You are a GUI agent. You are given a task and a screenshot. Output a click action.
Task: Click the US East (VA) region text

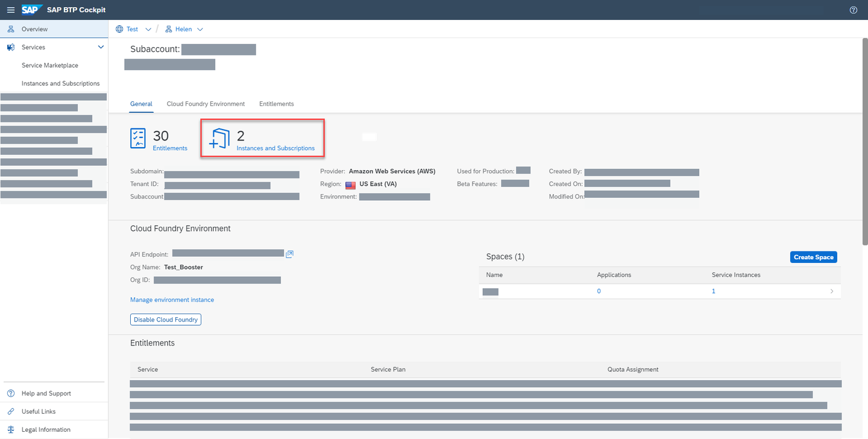click(x=378, y=184)
